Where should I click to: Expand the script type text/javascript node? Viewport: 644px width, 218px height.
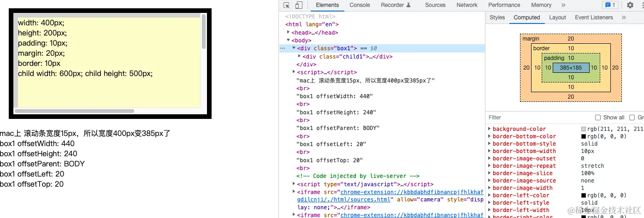pyautogui.click(x=294, y=184)
